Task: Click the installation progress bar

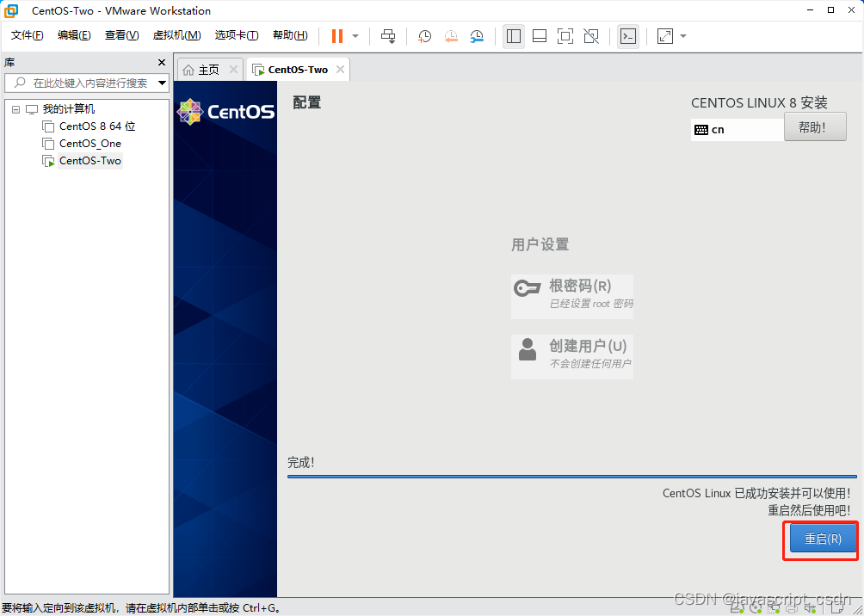Action: click(572, 476)
